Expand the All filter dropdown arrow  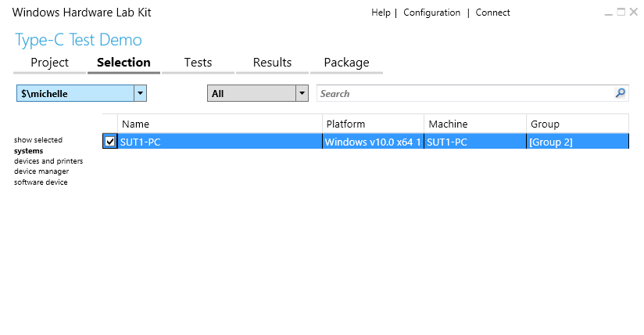pyautogui.click(x=302, y=93)
